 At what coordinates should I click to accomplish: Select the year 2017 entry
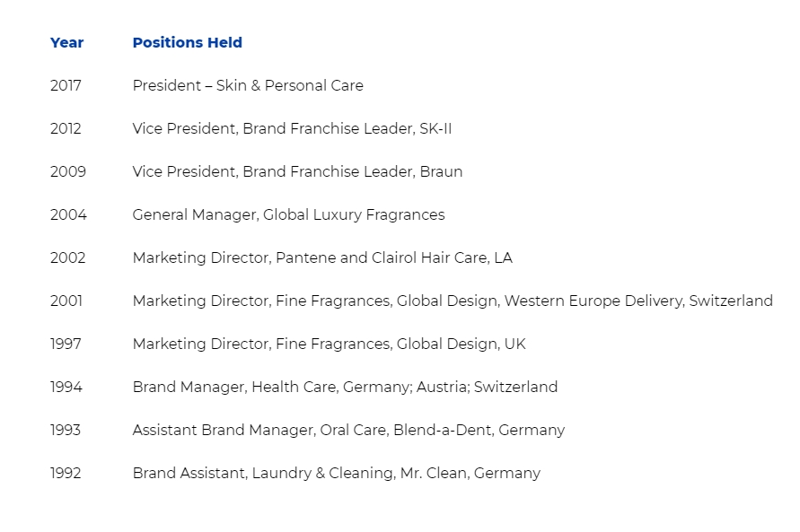[x=66, y=85]
